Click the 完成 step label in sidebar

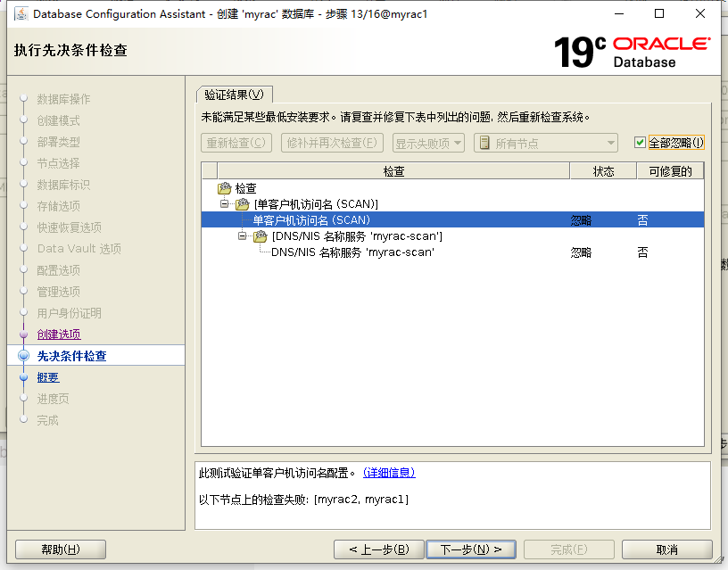(x=48, y=420)
